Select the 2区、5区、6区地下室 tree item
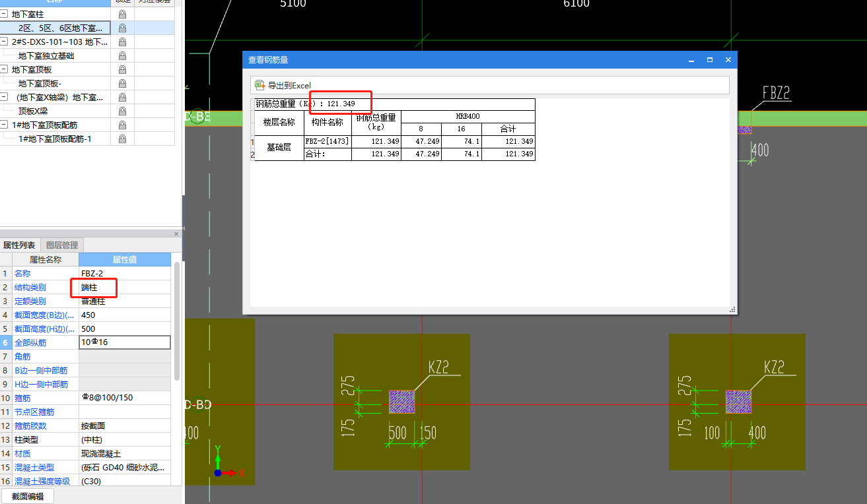Screen dimensions: 867x504 point(60,28)
